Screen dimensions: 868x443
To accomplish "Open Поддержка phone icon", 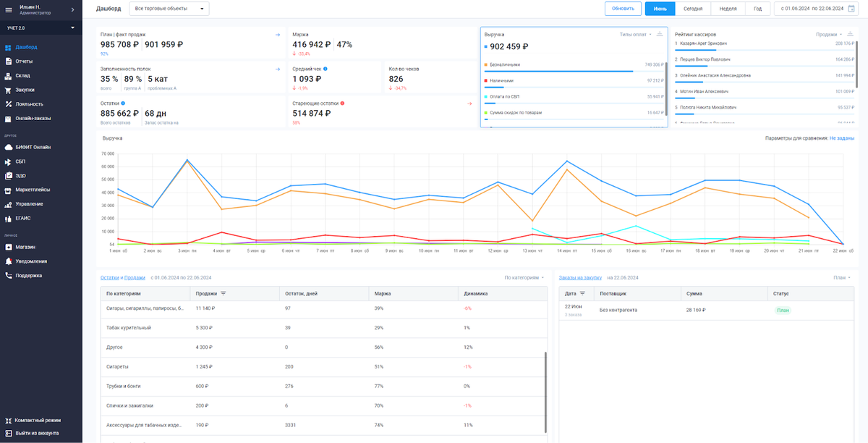I will point(8,276).
